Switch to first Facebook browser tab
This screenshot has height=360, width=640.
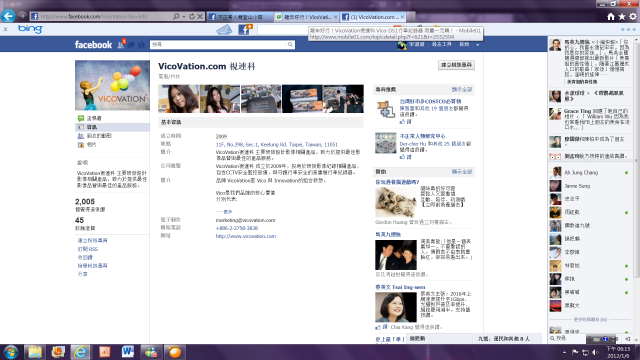[x=240, y=17]
